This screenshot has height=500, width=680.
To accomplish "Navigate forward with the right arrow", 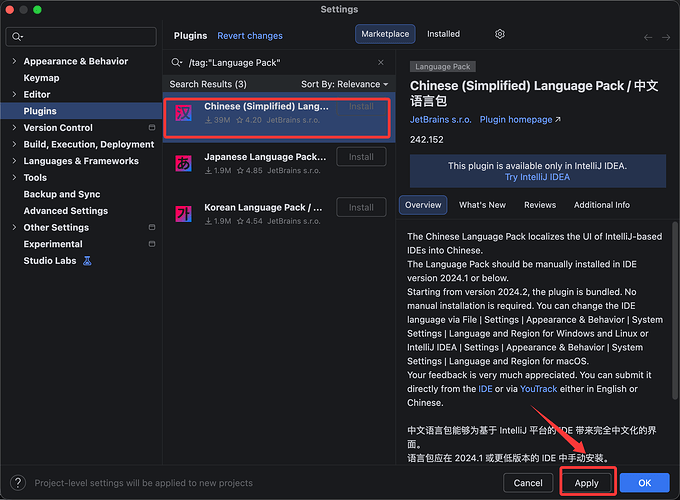I will (666, 37).
